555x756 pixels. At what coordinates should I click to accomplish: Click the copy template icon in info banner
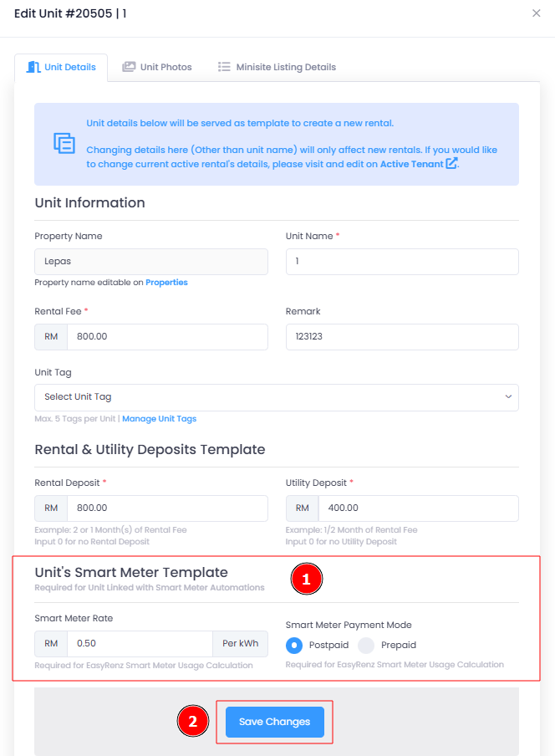click(64, 143)
